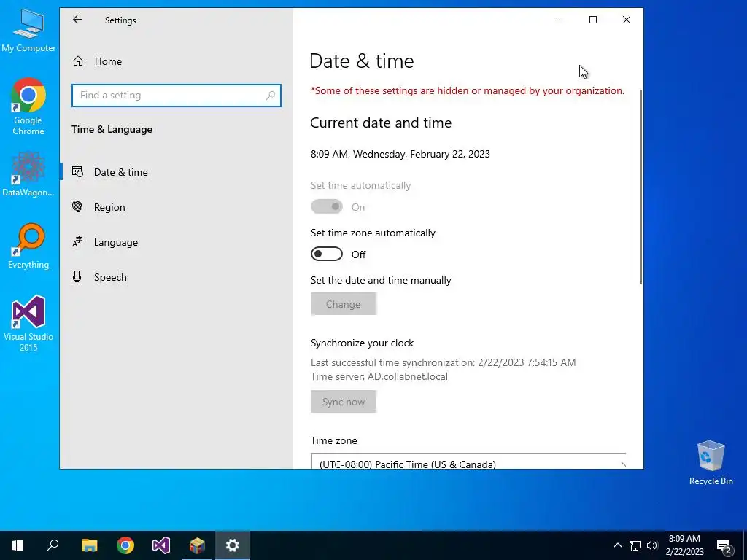Screen dimensions: 747x560
Task: Open the taskbar clock and date
Action: point(684,545)
